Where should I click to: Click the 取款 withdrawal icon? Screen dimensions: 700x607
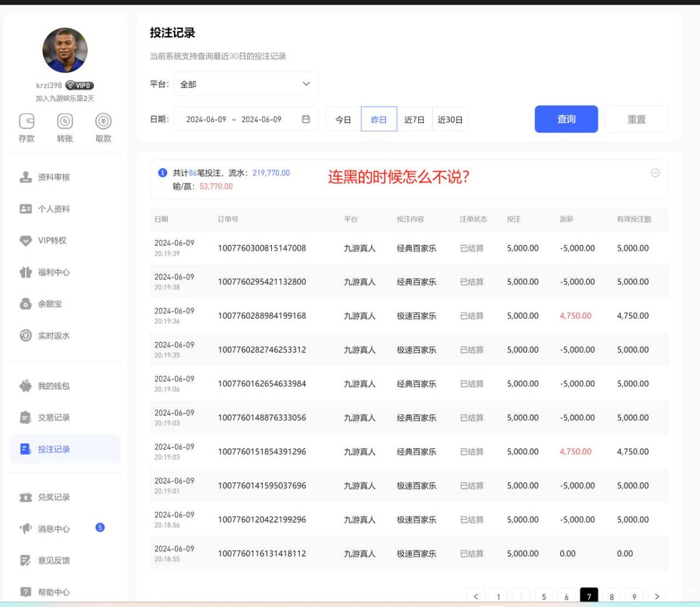coord(103,121)
